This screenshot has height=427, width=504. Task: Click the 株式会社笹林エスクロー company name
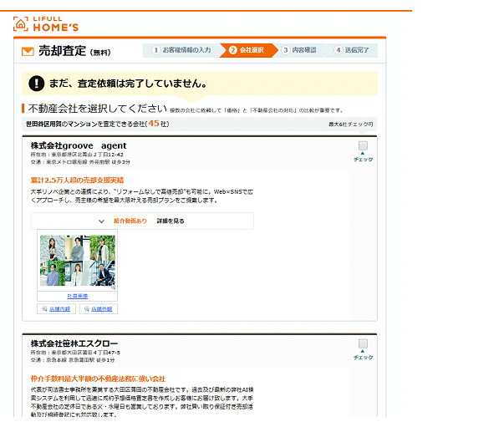click(74, 343)
